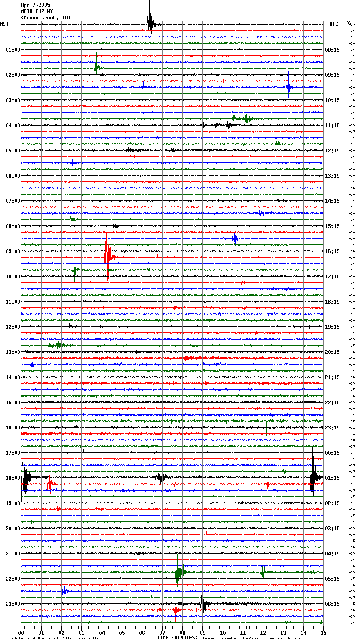Select the '18:00' MST row label
Screen dimensions: 357x644
[x=13, y=478]
